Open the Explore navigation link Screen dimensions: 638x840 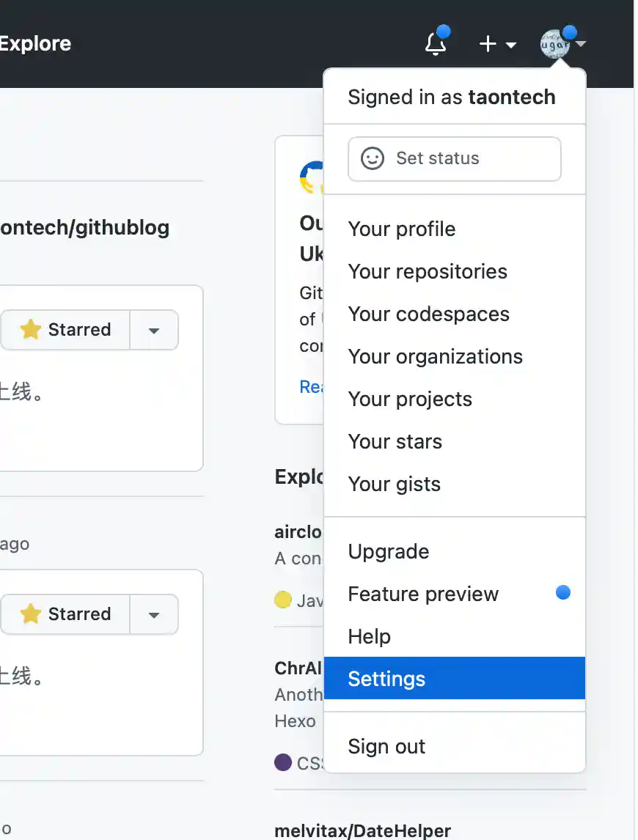coord(35,44)
